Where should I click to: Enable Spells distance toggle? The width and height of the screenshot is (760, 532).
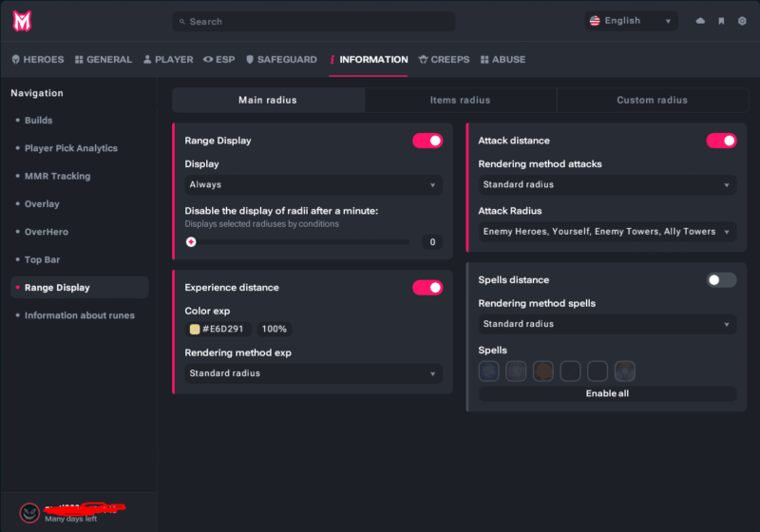[x=721, y=279]
